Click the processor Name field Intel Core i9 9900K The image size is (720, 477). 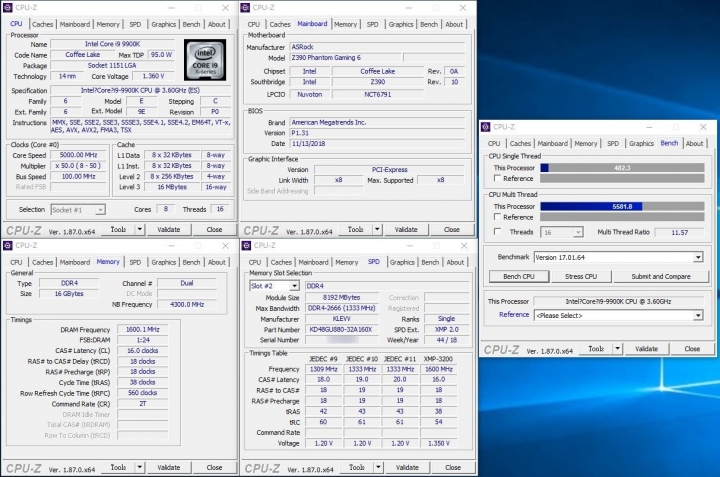pos(112,44)
